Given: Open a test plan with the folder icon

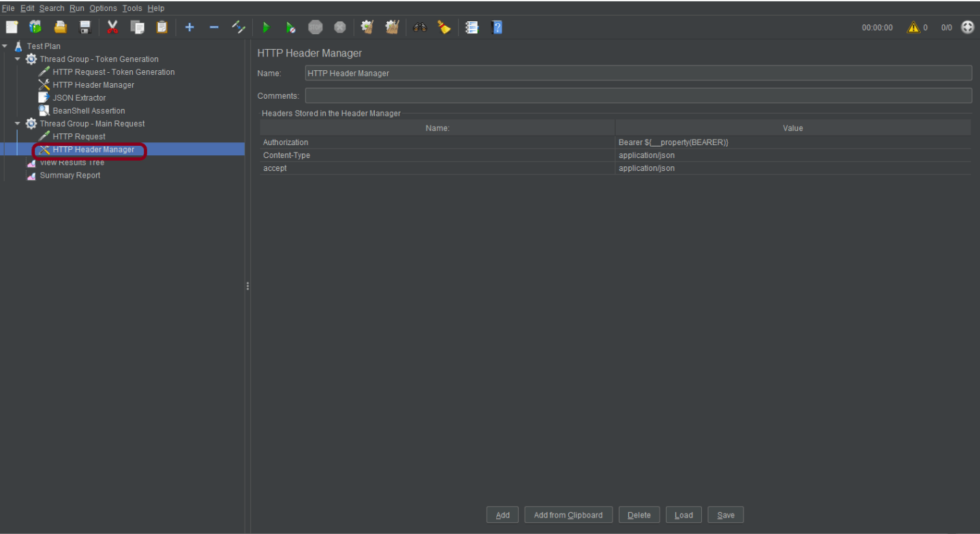Looking at the screenshot, I should tap(60, 27).
